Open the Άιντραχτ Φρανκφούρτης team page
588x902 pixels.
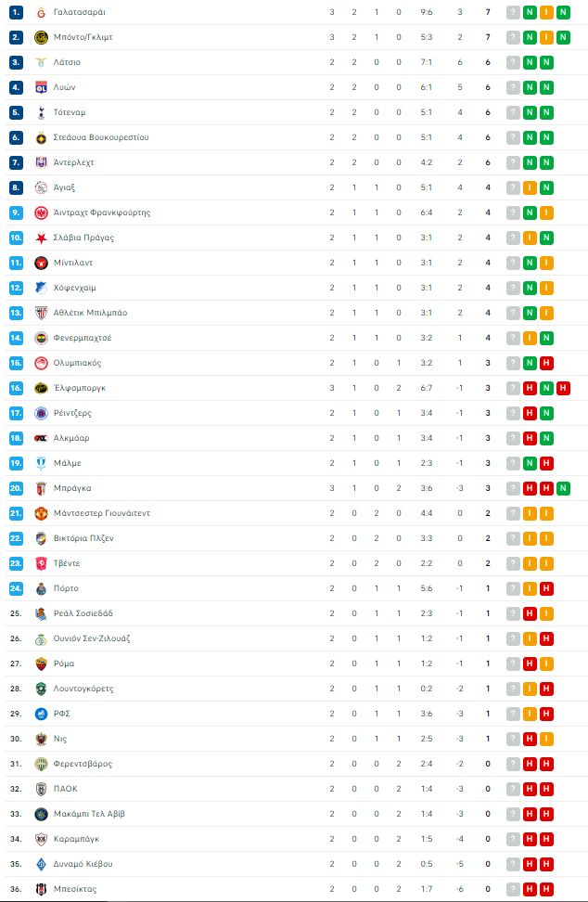pyautogui.click(x=102, y=213)
